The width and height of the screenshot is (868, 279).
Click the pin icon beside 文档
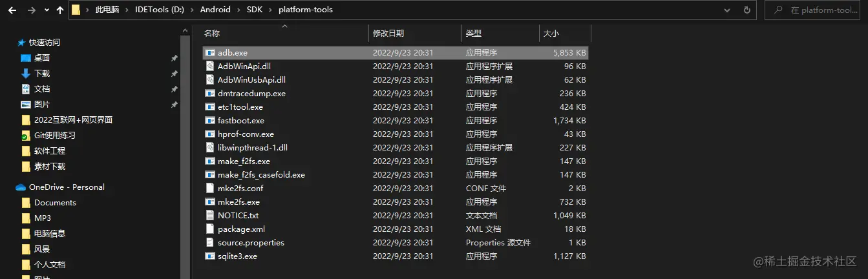point(174,89)
